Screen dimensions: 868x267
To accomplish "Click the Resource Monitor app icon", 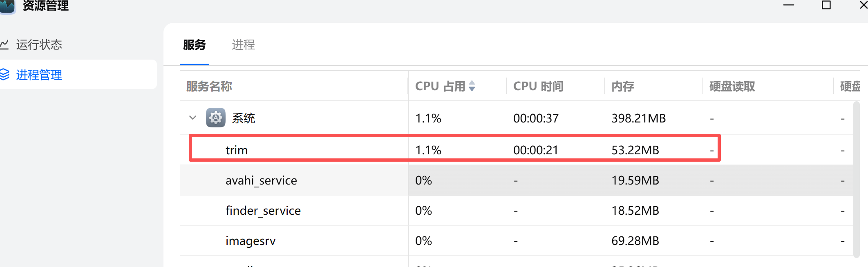I will (7, 6).
